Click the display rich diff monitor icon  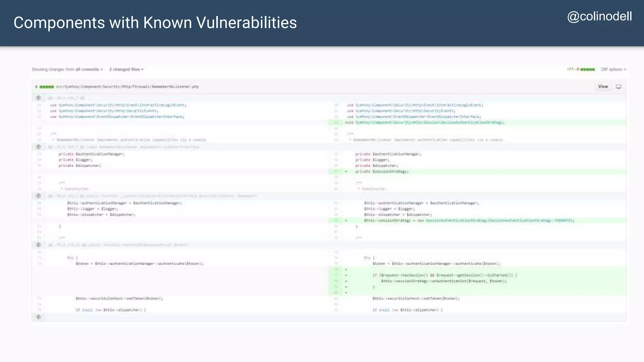619,87
